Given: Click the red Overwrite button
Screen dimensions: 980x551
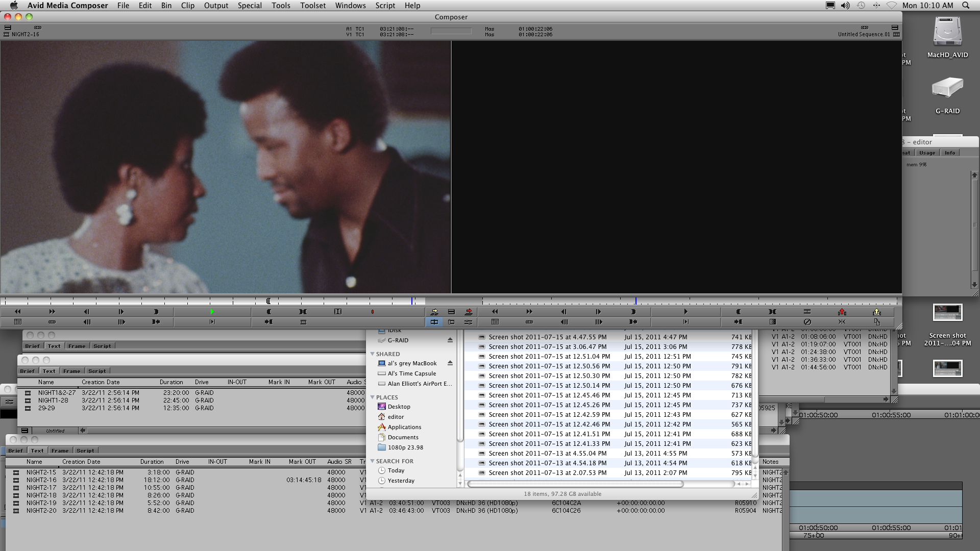Looking at the screenshot, I should point(469,312).
